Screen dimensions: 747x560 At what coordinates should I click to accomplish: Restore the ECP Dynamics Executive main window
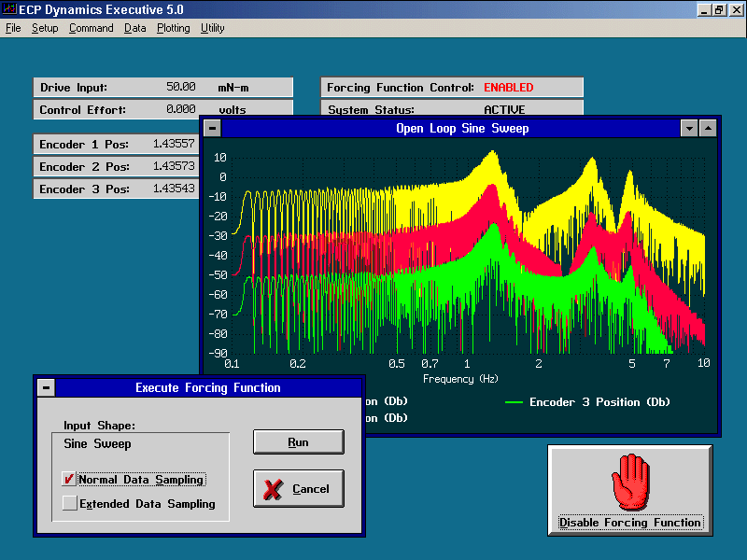[719, 9]
